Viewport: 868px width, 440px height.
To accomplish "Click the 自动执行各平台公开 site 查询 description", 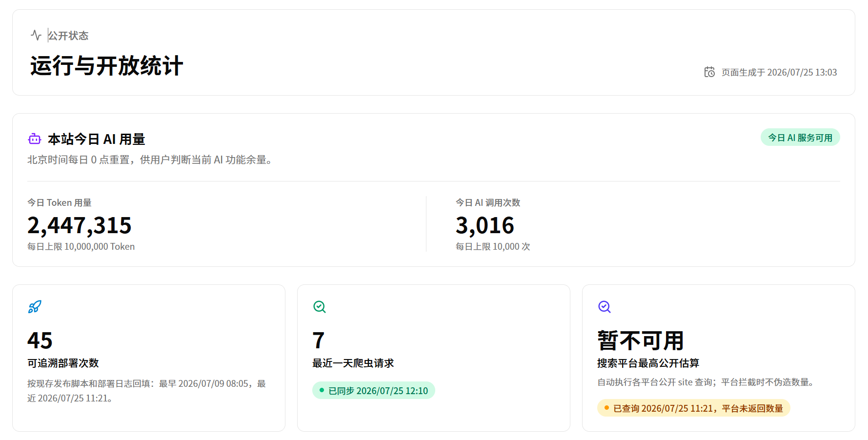I will click(x=707, y=382).
